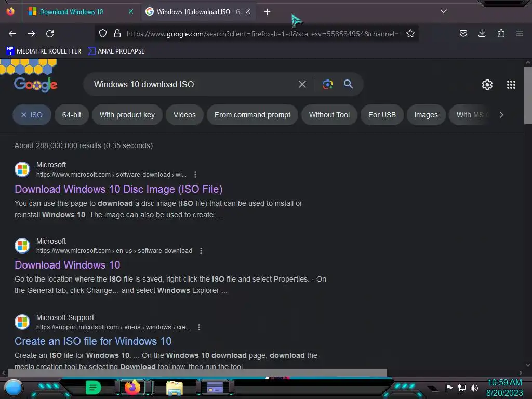Open more options for Microsoft Support result
Image resolution: width=532 pixels, height=399 pixels.
pyautogui.click(x=199, y=327)
